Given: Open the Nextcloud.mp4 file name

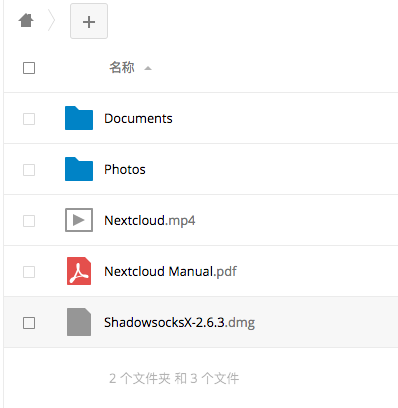Looking at the screenshot, I should pyautogui.click(x=150, y=221).
